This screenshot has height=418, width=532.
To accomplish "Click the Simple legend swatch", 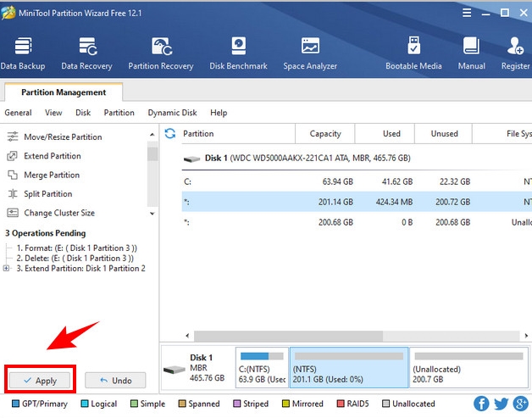I will (134, 404).
